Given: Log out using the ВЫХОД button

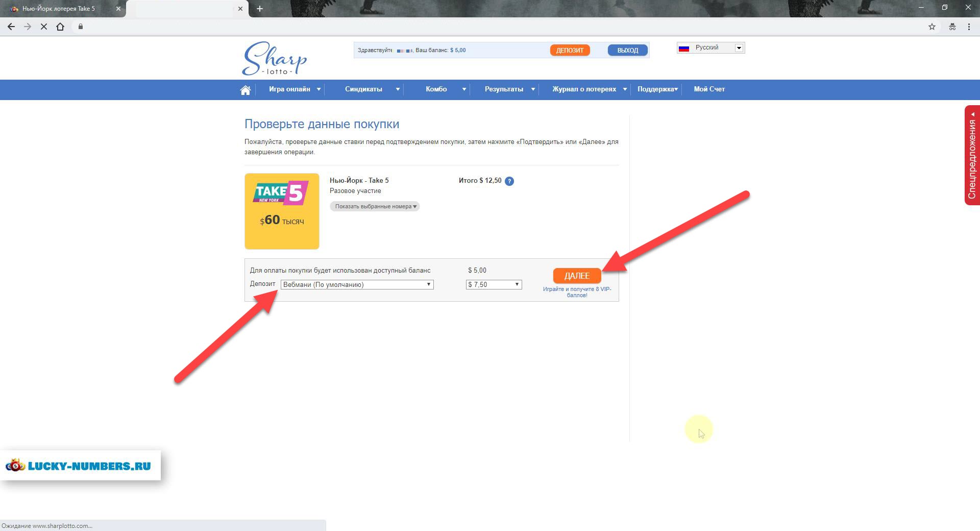Looking at the screenshot, I should tap(627, 50).
